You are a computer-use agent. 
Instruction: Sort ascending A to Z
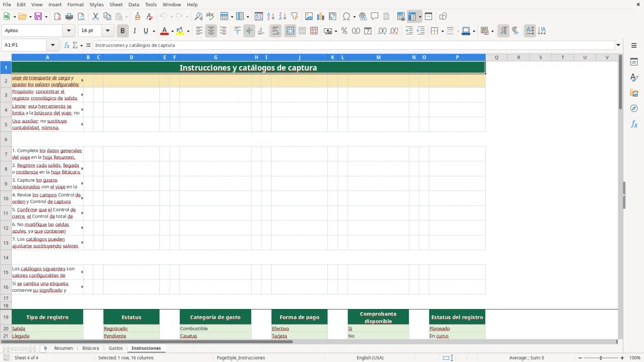(x=271, y=17)
